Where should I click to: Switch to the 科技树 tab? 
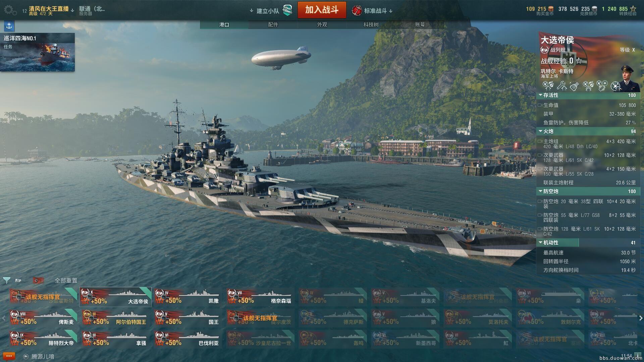[x=371, y=24]
